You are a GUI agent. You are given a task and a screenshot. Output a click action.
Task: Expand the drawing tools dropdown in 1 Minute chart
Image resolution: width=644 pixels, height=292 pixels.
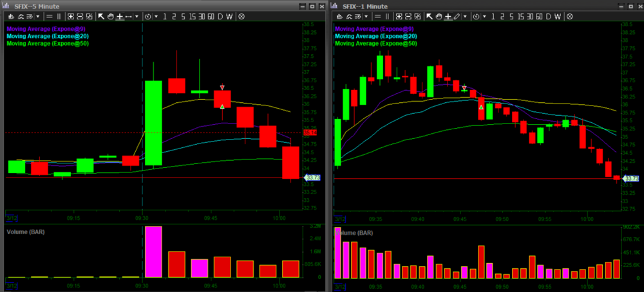coord(465,16)
